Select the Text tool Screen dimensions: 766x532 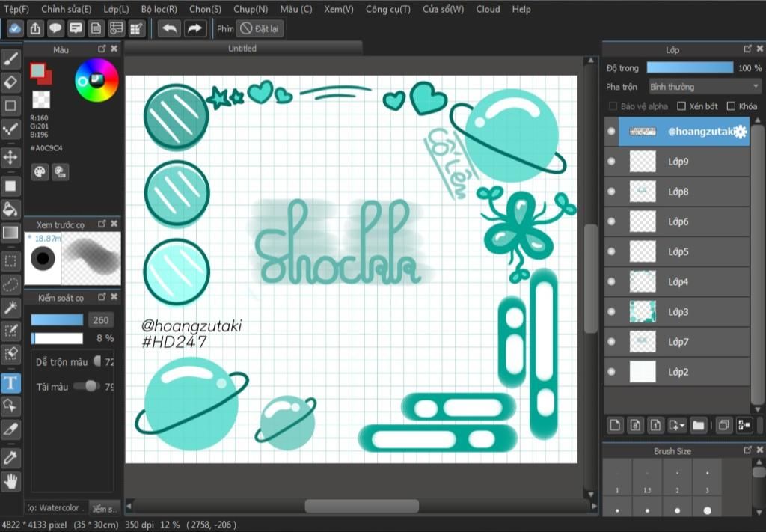point(10,383)
